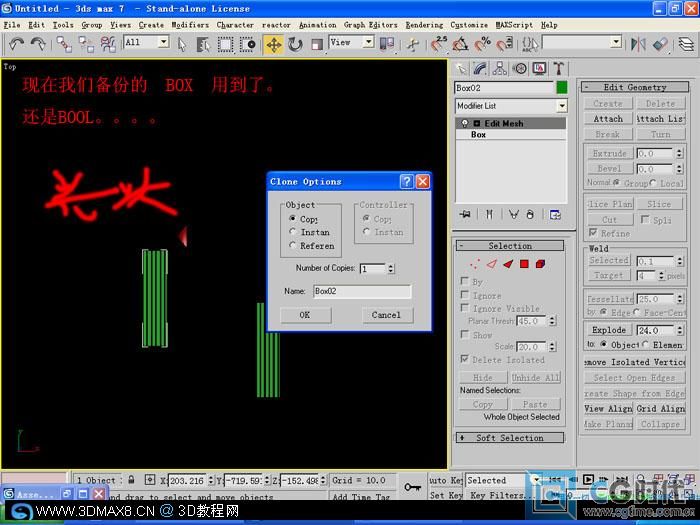Open the selection filter All dropdown

point(163,42)
